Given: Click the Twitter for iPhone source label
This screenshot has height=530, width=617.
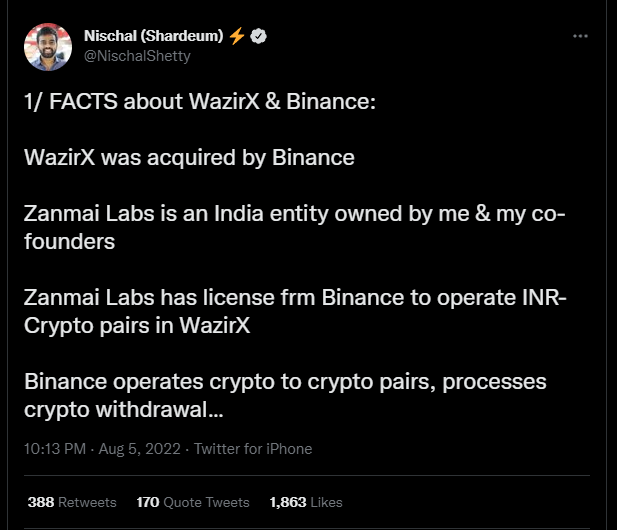Looking at the screenshot, I should pos(253,449).
